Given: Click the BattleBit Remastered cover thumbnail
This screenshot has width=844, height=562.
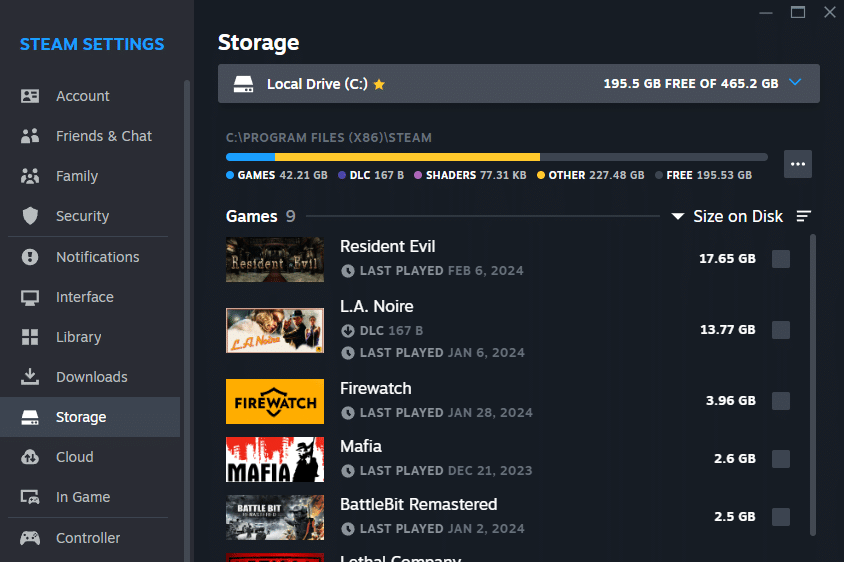Looking at the screenshot, I should click(275, 517).
